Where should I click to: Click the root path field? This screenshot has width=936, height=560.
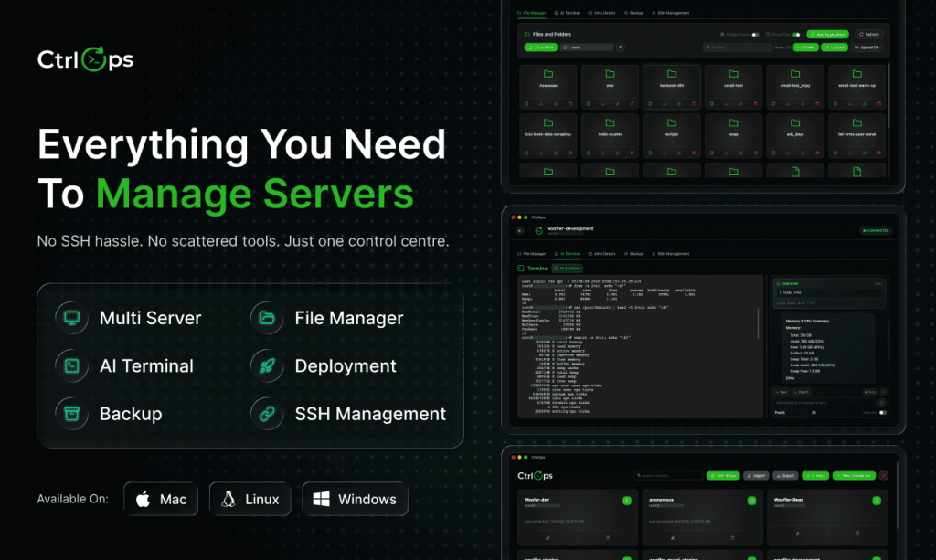[x=587, y=48]
